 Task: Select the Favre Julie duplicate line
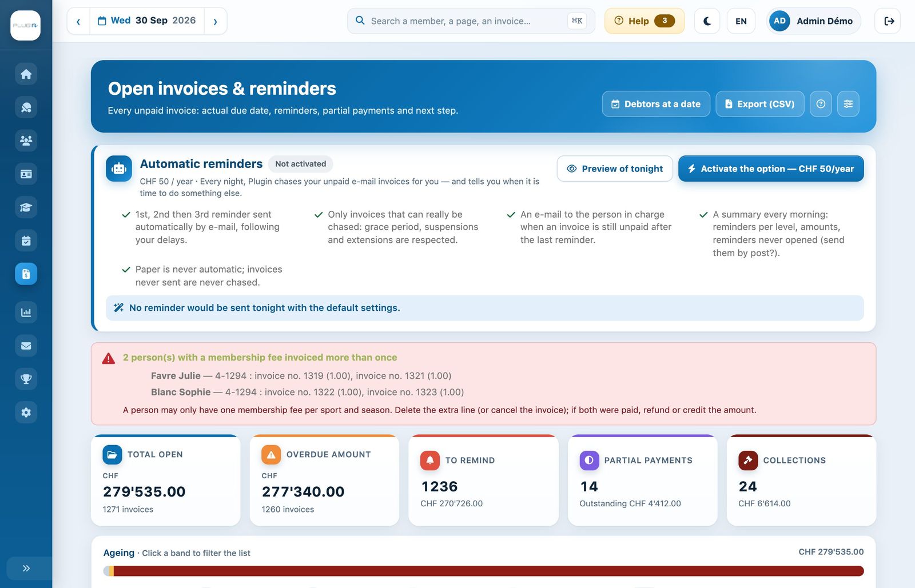[301, 376]
